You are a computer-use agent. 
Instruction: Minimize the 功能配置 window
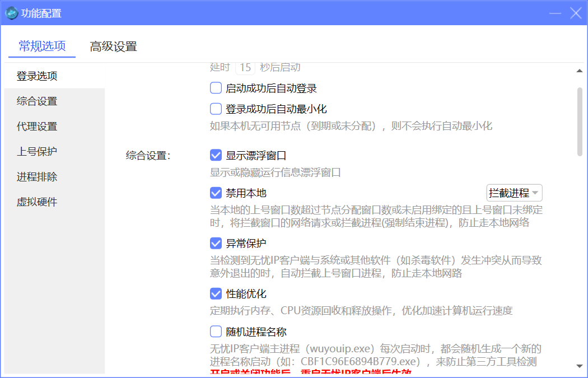tap(556, 13)
